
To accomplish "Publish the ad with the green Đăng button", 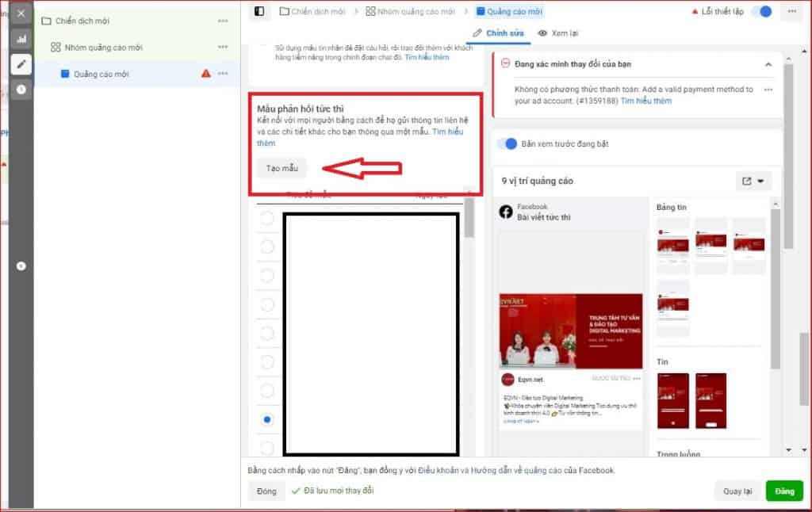I will coord(783,491).
